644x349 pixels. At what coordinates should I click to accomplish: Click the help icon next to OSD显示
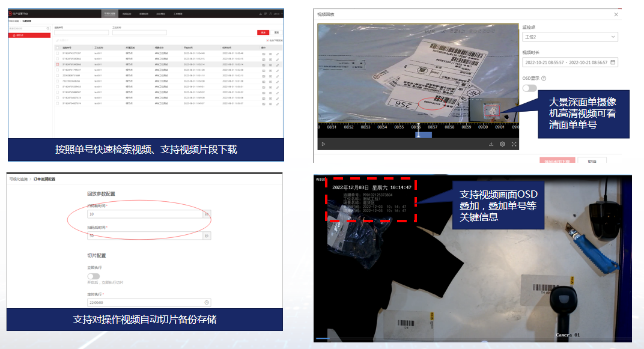point(544,78)
